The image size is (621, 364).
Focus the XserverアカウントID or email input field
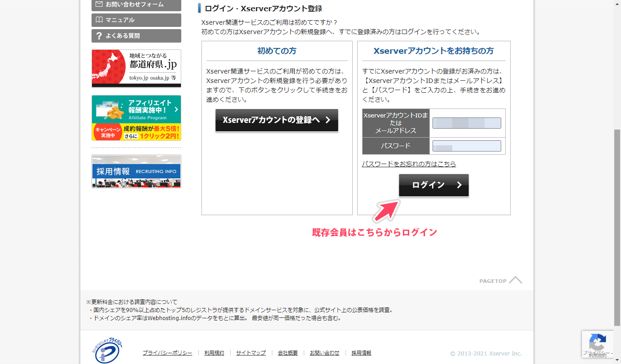pyautogui.click(x=467, y=123)
